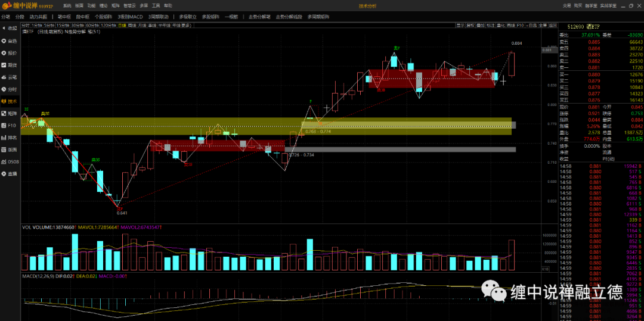644x321 pixels.
Task: Open the 帮助 menu
Action: point(168,6)
